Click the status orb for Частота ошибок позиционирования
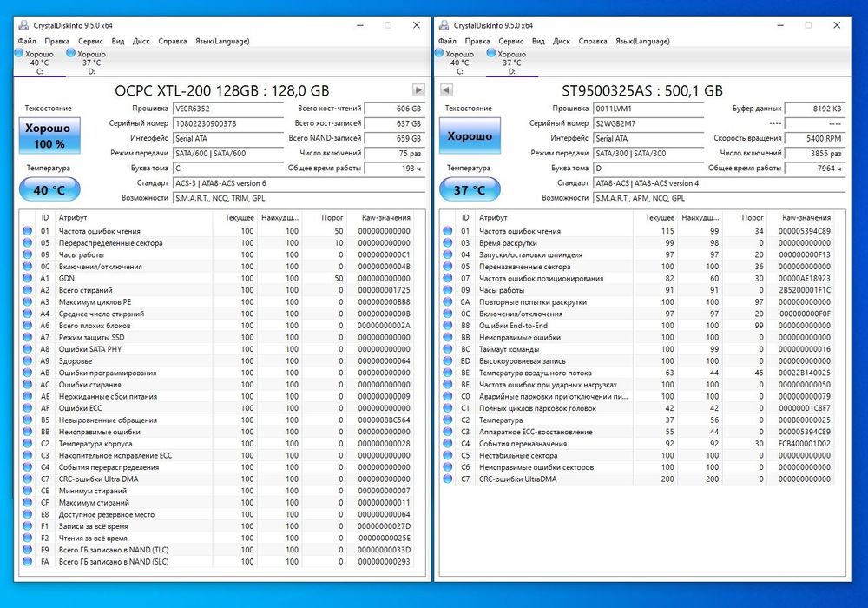 pos(448,278)
